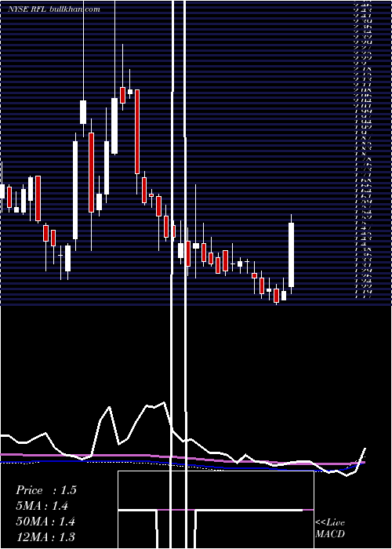The height and width of the screenshot is (549, 392).
Task: Select the '5MA : 1.4' value
Action: (42, 506)
